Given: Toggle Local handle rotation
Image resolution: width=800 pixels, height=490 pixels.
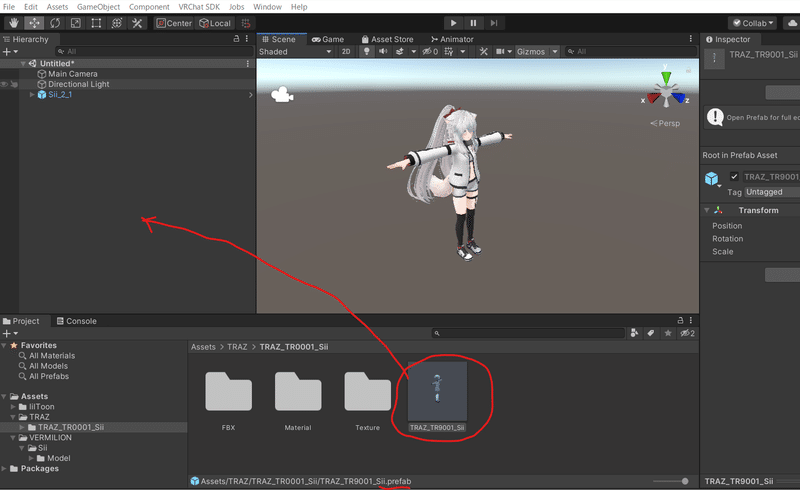Looking at the screenshot, I should (215, 23).
